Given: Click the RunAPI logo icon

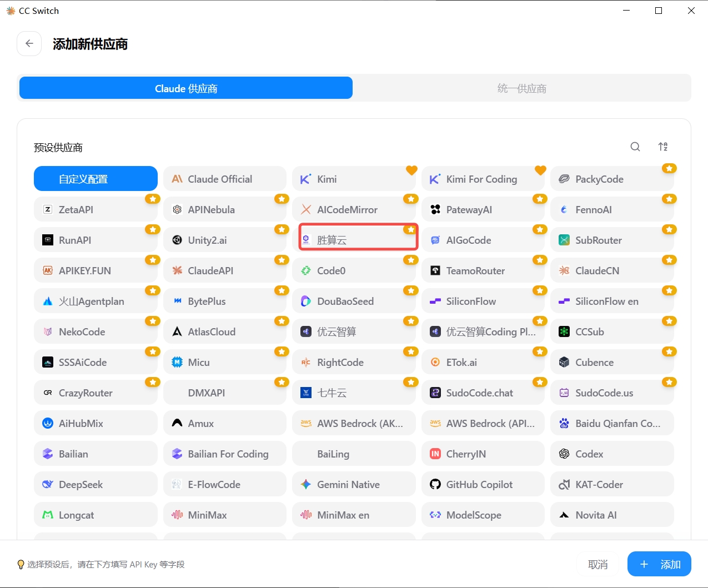Looking at the screenshot, I should [48, 240].
